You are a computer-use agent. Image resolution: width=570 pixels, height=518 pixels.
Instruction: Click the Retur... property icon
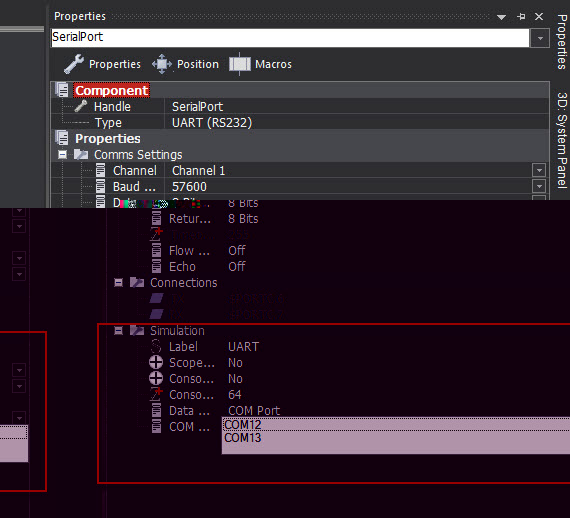pos(156,218)
